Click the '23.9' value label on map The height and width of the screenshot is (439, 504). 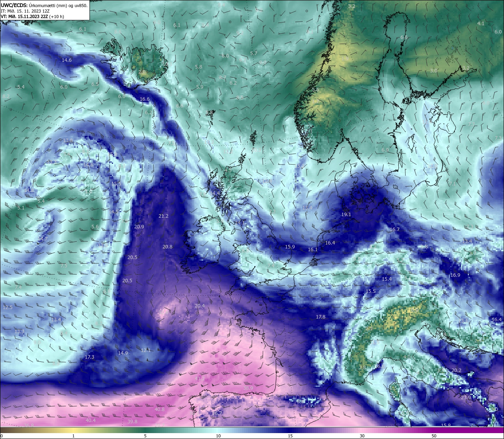pos(466,398)
